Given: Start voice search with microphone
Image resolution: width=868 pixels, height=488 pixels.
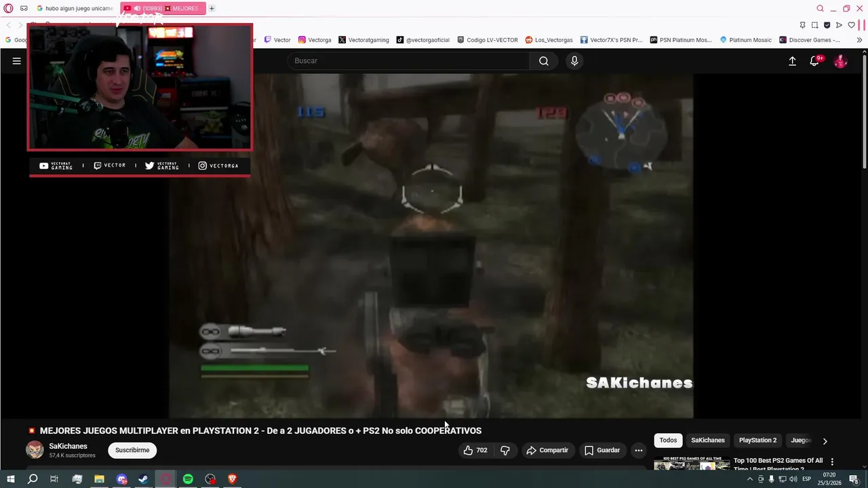Looking at the screenshot, I should click(574, 61).
